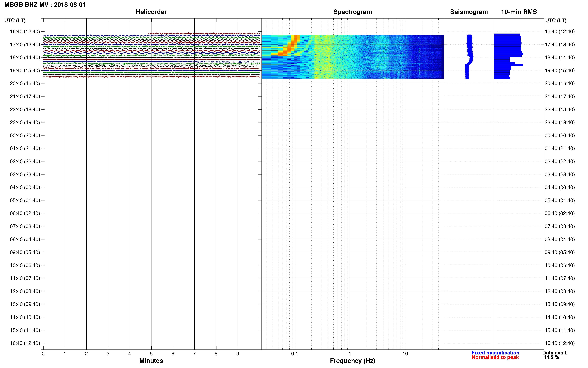Click left axis label 12:40 (08:40)

[x=25, y=291]
